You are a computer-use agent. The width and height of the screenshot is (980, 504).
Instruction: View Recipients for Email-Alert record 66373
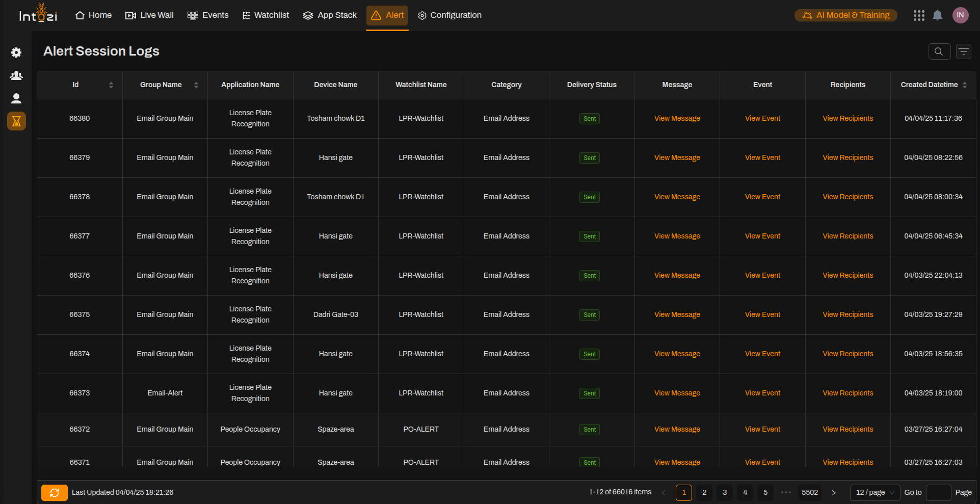[847, 393]
